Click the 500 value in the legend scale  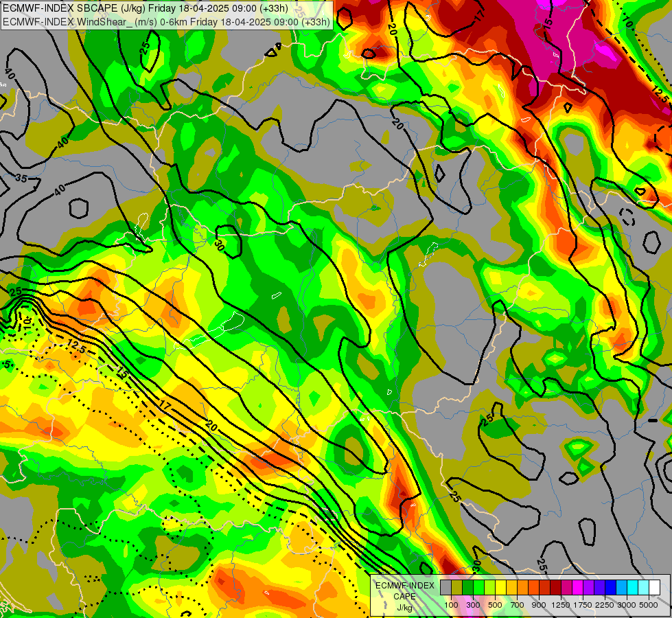click(x=495, y=605)
